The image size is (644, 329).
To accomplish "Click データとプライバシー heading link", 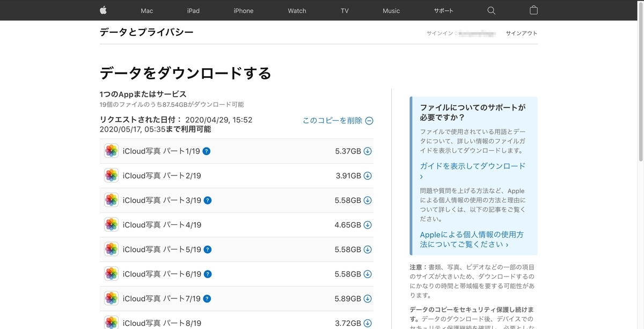I will coord(147,32).
